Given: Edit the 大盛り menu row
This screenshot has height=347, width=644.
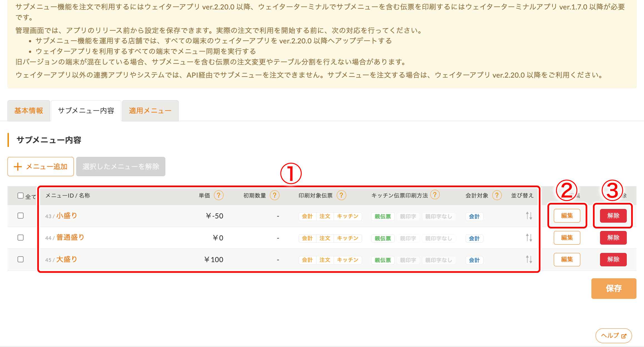Looking at the screenshot, I should [567, 259].
